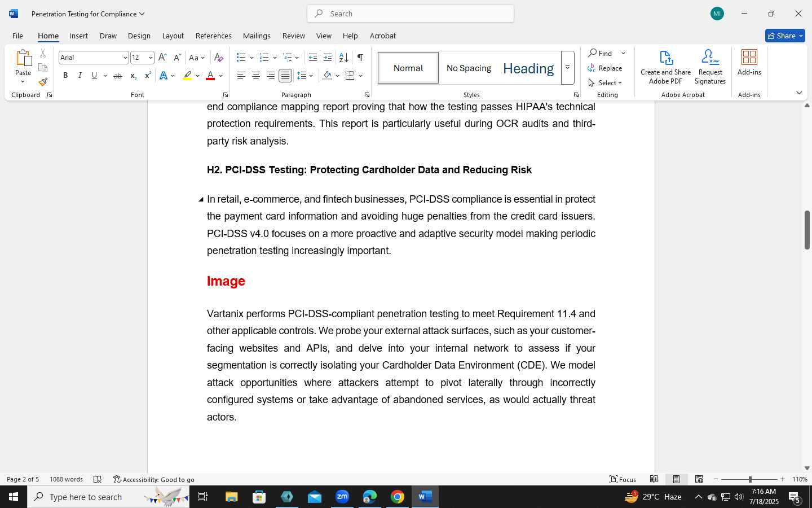Expand the Styles gallery
Screen dimensions: 812x508
tap(568, 68)
